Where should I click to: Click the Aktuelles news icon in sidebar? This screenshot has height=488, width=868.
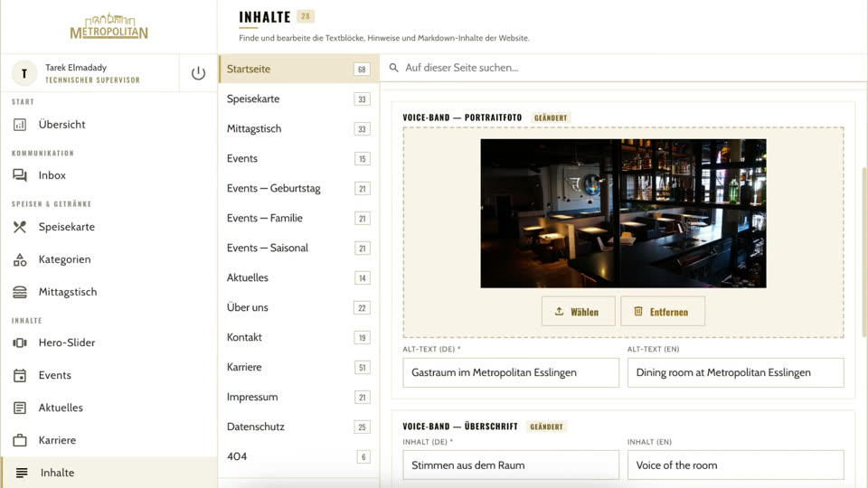click(x=20, y=408)
